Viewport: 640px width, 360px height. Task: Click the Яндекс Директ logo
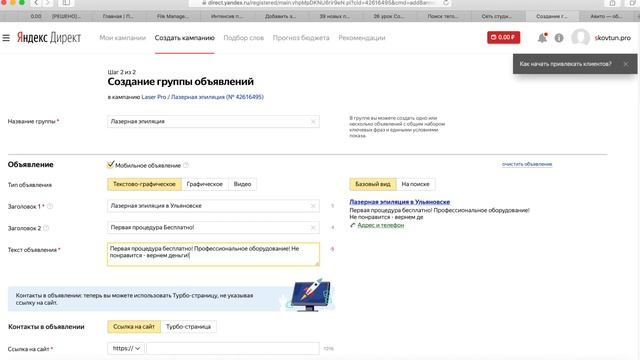coord(49,38)
